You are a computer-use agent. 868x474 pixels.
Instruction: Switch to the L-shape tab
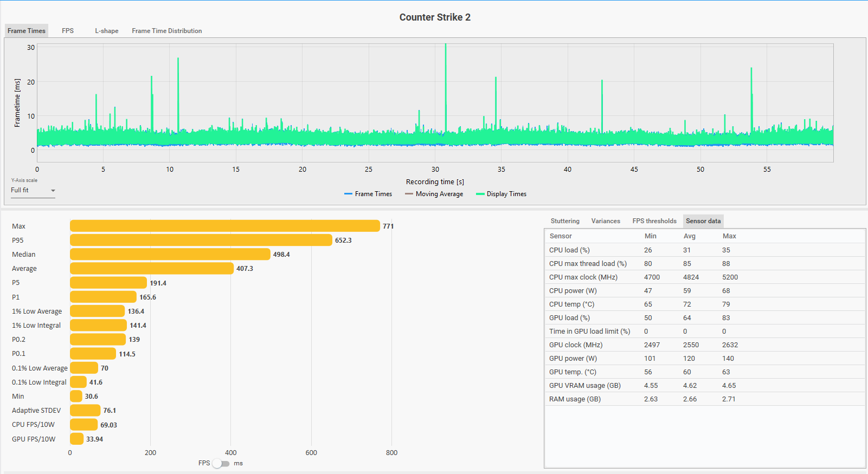107,31
